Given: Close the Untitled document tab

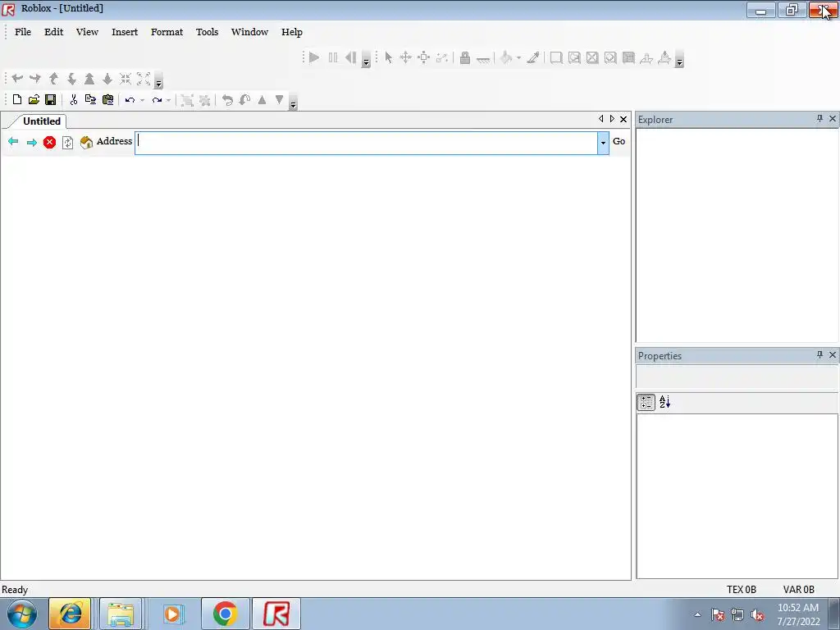Looking at the screenshot, I should point(623,119).
